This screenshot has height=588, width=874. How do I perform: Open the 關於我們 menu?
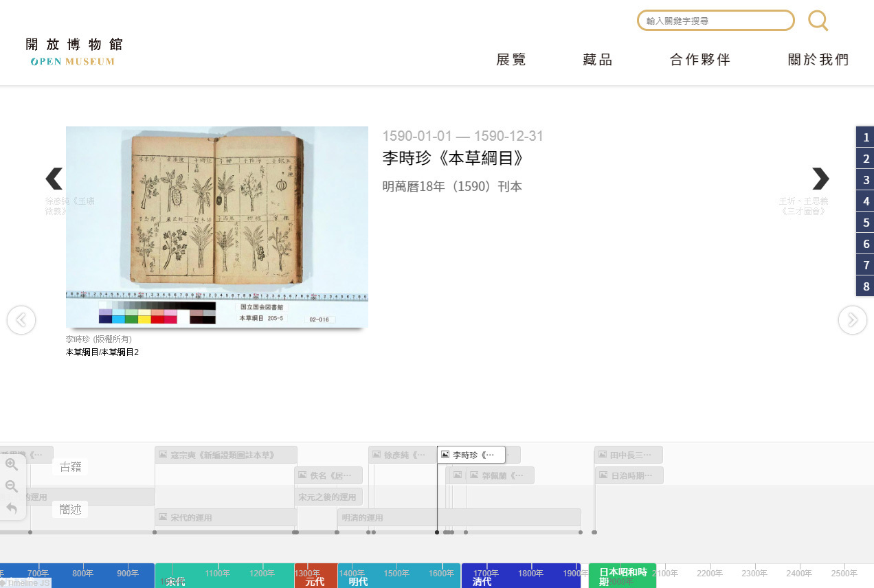point(818,60)
